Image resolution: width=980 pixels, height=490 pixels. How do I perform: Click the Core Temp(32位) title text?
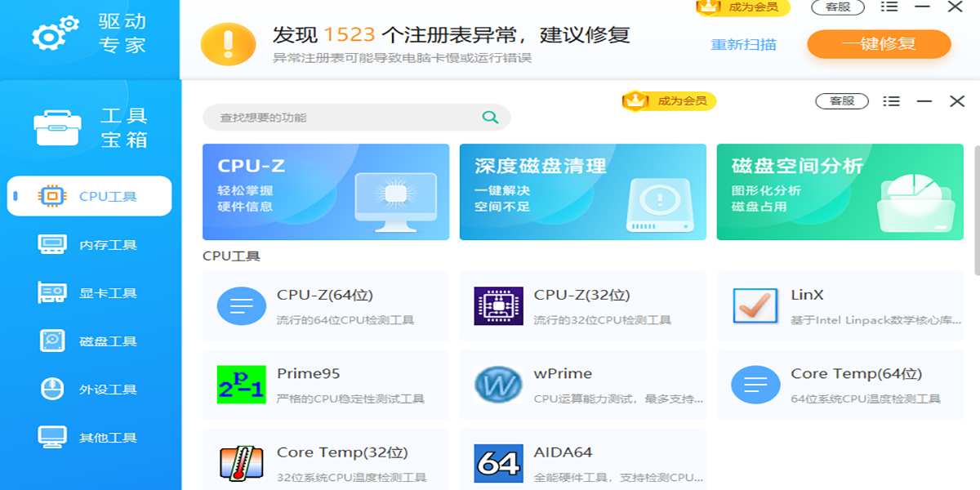tap(342, 452)
